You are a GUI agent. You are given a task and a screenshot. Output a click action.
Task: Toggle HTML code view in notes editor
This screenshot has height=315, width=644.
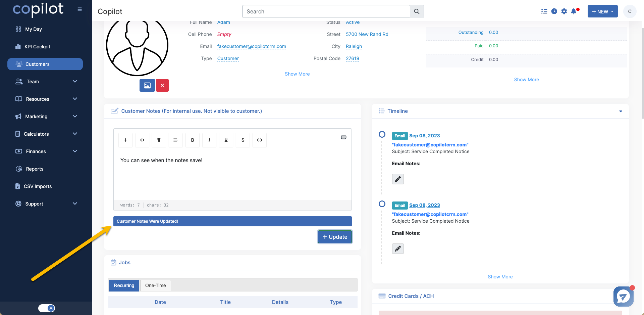coord(142,140)
